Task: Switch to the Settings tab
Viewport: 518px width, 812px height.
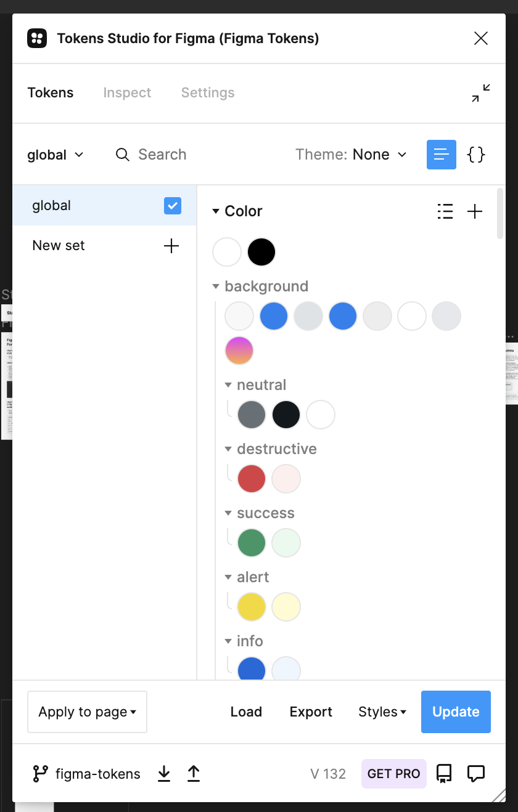Action: pos(208,93)
